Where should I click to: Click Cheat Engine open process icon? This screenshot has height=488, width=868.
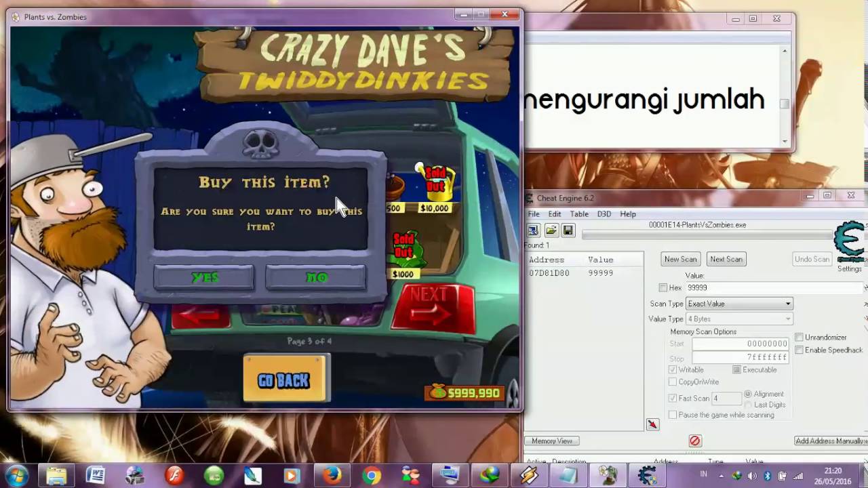(x=533, y=230)
